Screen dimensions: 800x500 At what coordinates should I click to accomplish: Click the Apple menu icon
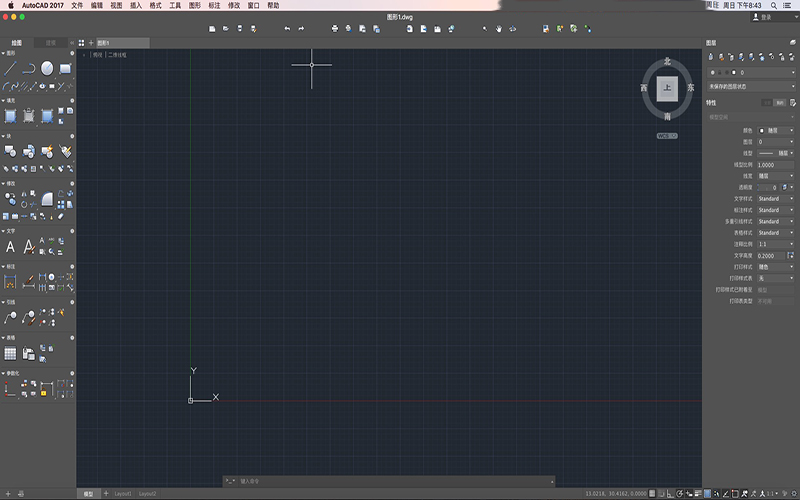pyautogui.click(x=10, y=5)
